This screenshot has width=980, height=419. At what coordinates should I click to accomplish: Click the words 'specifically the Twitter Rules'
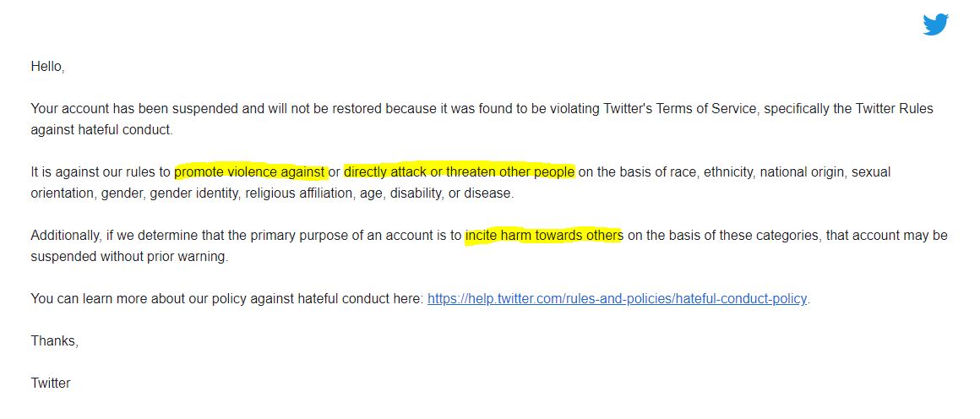click(x=849, y=109)
